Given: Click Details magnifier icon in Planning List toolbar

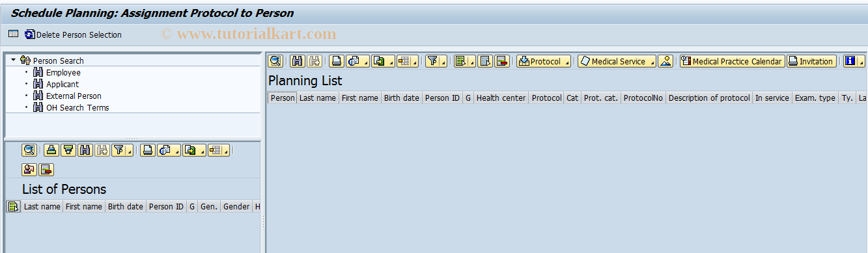Looking at the screenshot, I should click(x=275, y=61).
